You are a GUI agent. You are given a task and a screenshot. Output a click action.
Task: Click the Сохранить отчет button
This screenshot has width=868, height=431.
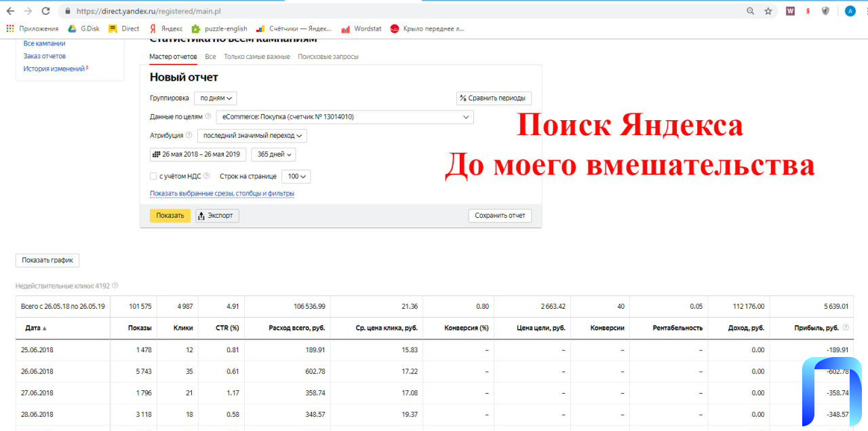click(x=500, y=216)
